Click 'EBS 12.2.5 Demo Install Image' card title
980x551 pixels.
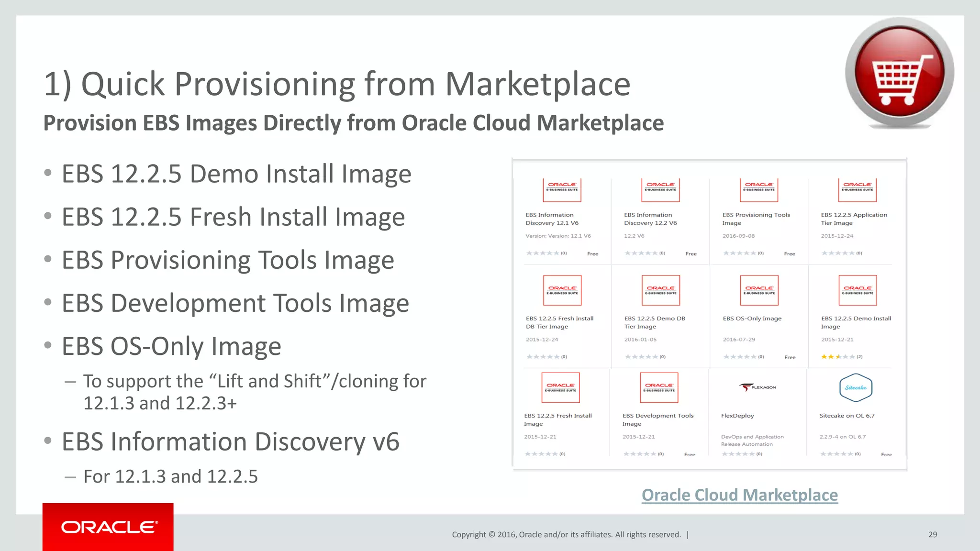[x=856, y=322]
